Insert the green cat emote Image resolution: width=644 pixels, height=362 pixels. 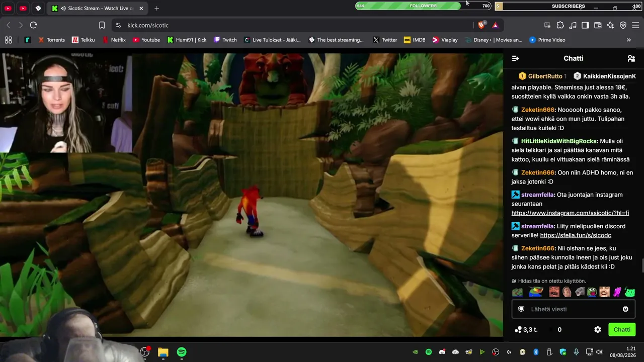630,292
